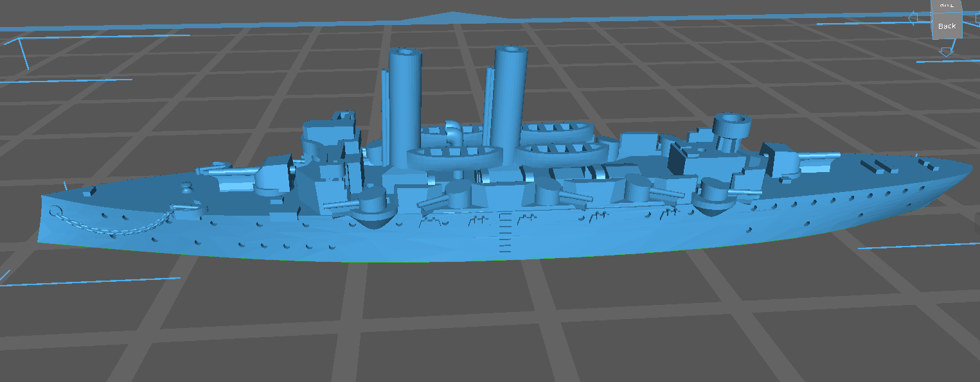Click the Back face of the view cube
The height and width of the screenshot is (382, 980).
947,26
